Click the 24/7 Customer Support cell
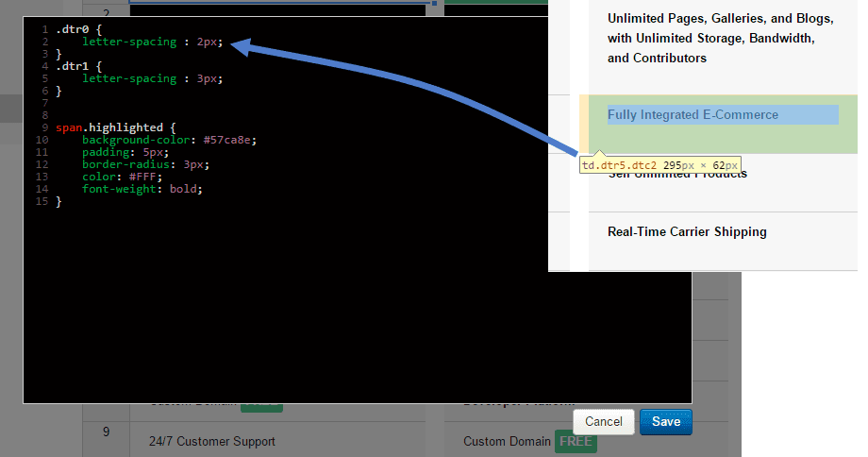This screenshot has height=457, width=868. coord(211,441)
